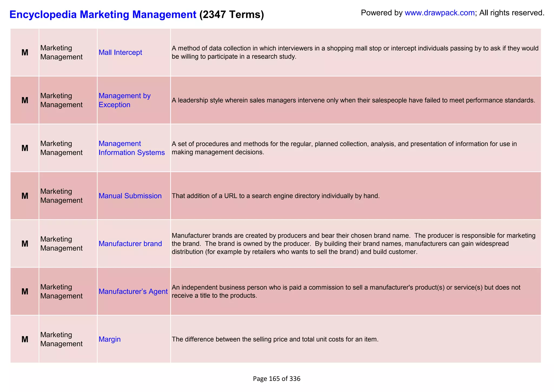Click the M letter in the Mall Intercept row
This screenshot has height=392, width=554.
[25, 52]
